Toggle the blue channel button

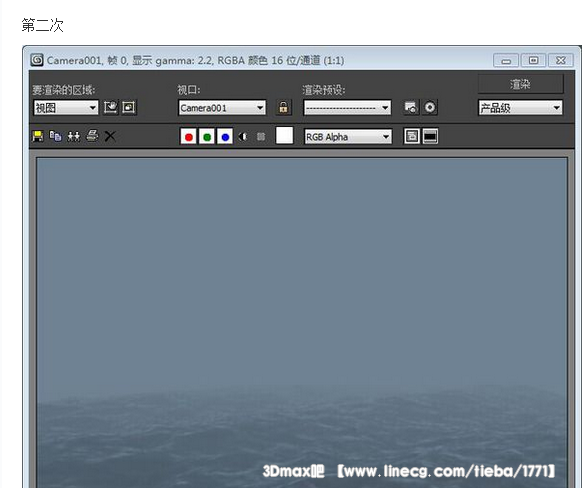[225, 137]
